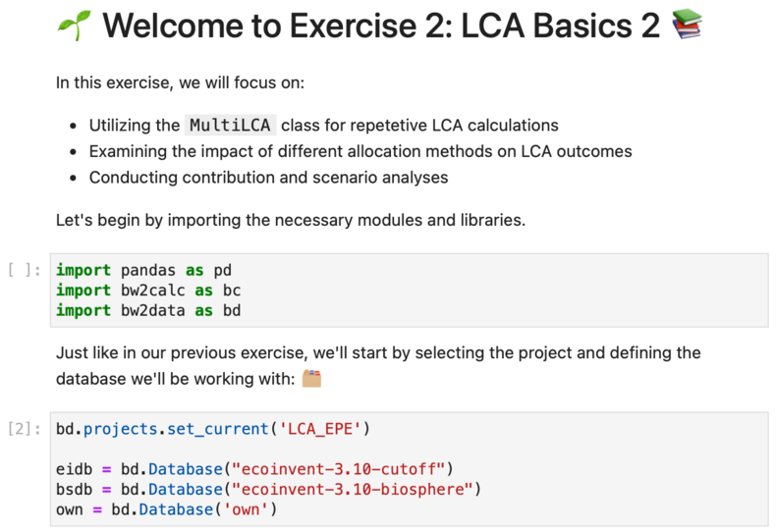The image size is (776, 532).
Task: Place cursor on import bw2data line
Action: click(148, 310)
